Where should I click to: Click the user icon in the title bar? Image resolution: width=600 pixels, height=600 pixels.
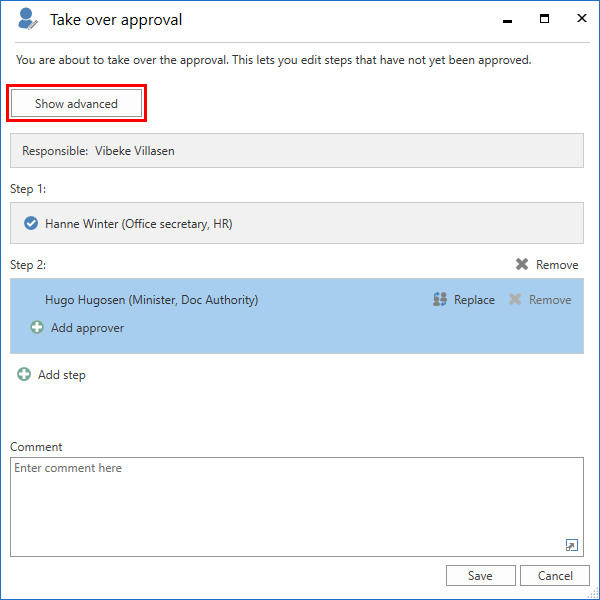[28, 19]
